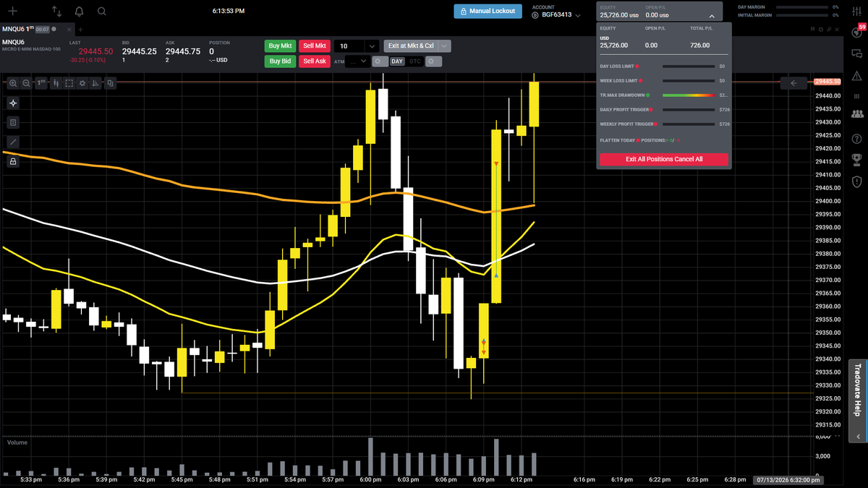Open the shield risk icon in sidebar

857,181
